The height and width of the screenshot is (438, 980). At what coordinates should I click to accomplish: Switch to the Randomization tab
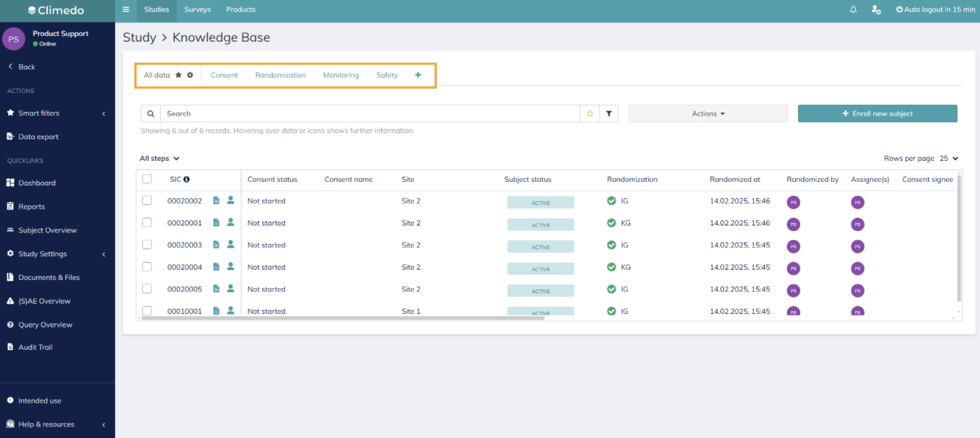(x=280, y=75)
